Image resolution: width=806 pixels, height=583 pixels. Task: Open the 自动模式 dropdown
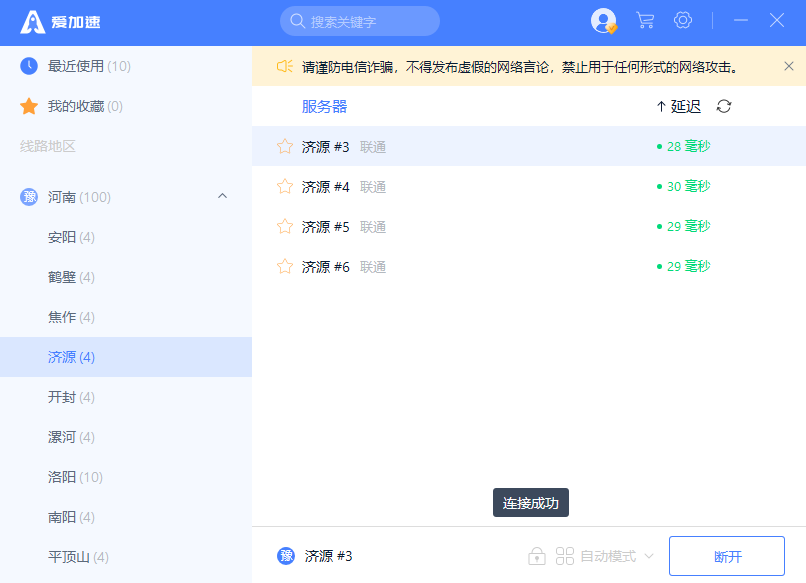click(617, 556)
